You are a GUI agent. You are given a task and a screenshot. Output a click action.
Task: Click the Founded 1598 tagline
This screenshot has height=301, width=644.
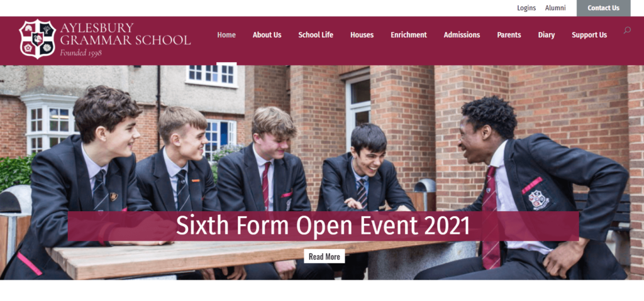tap(80, 53)
